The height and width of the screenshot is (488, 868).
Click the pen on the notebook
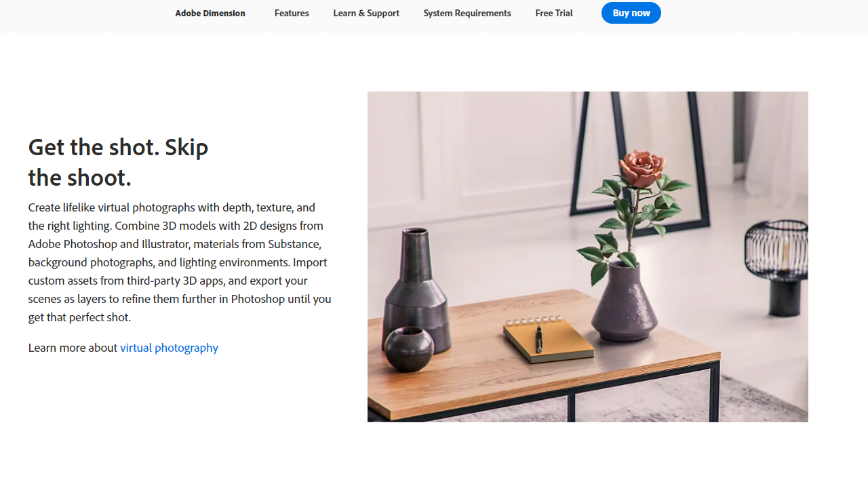539,339
